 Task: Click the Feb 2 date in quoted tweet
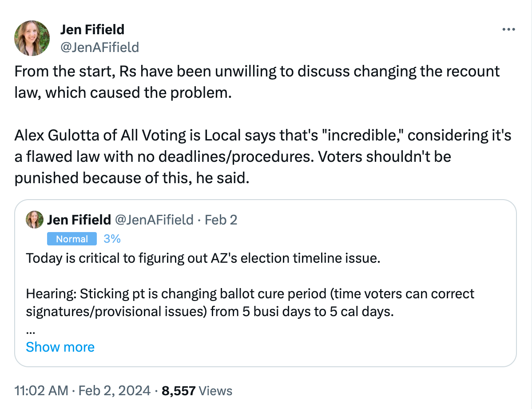pos(221,220)
